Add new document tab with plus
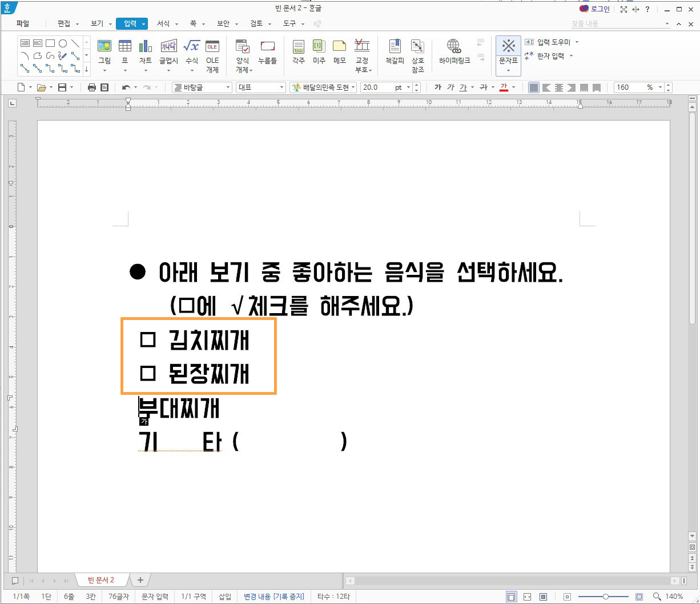 point(140,580)
